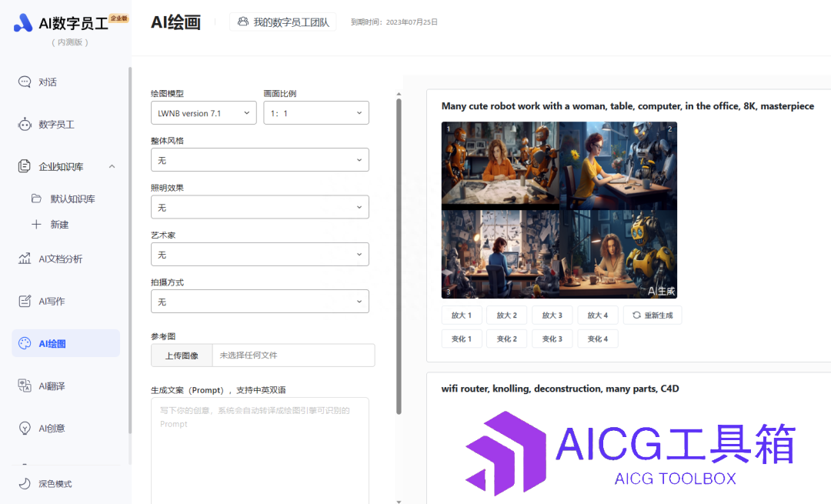Click the 企业版 badge

point(119,18)
